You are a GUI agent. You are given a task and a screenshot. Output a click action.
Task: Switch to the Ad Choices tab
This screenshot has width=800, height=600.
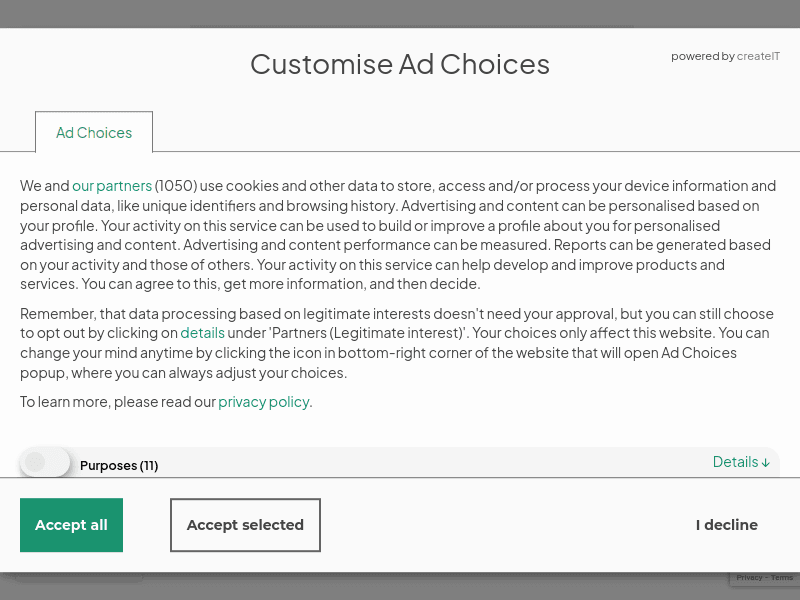(94, 133)
